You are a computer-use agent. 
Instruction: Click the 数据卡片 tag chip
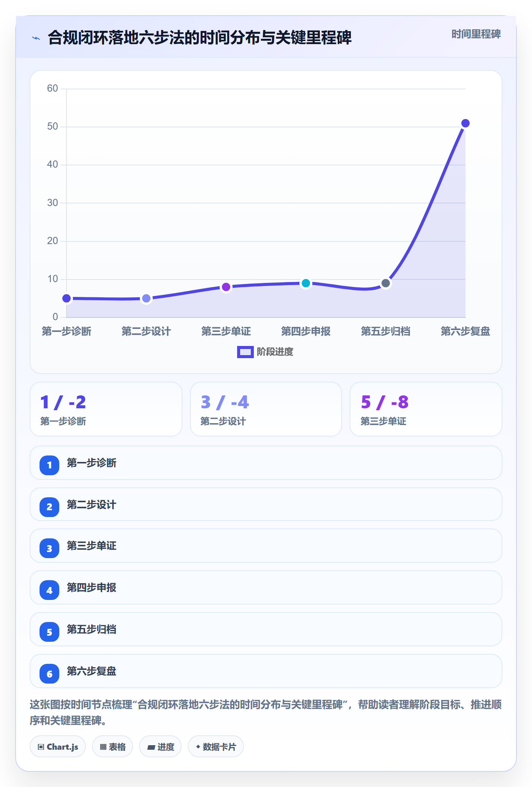tap(216, 747)
